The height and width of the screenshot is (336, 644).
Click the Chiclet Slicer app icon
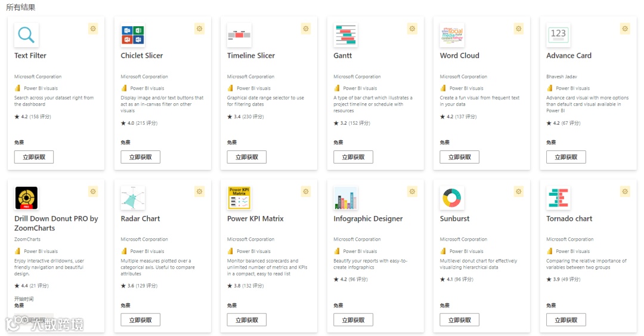(x=132, y=35)
